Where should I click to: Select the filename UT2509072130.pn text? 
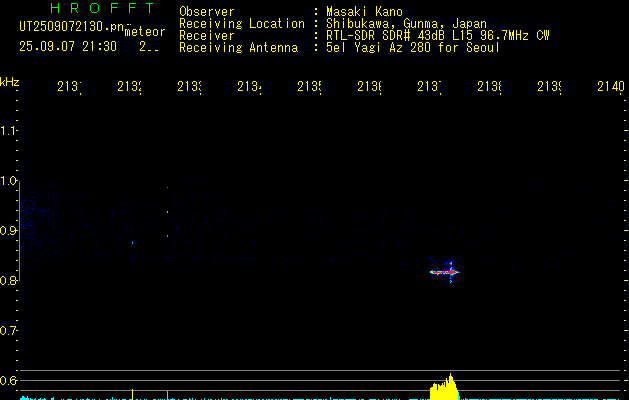tap(72, 27)
